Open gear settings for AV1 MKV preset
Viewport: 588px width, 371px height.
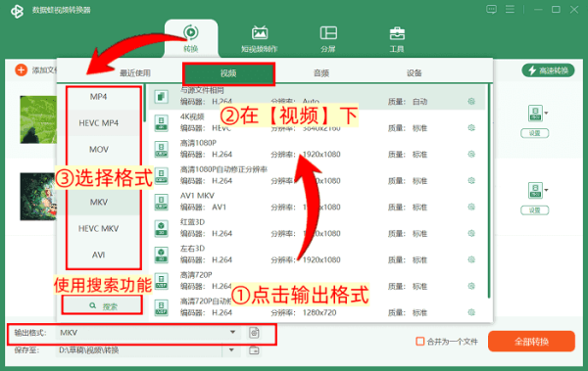click(x=471, y=207)
